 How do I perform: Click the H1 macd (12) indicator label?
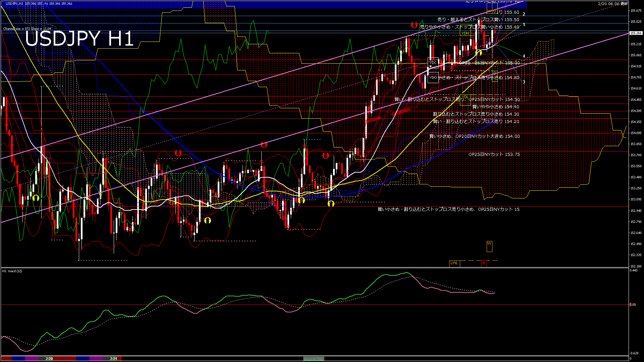pos(12,271)
